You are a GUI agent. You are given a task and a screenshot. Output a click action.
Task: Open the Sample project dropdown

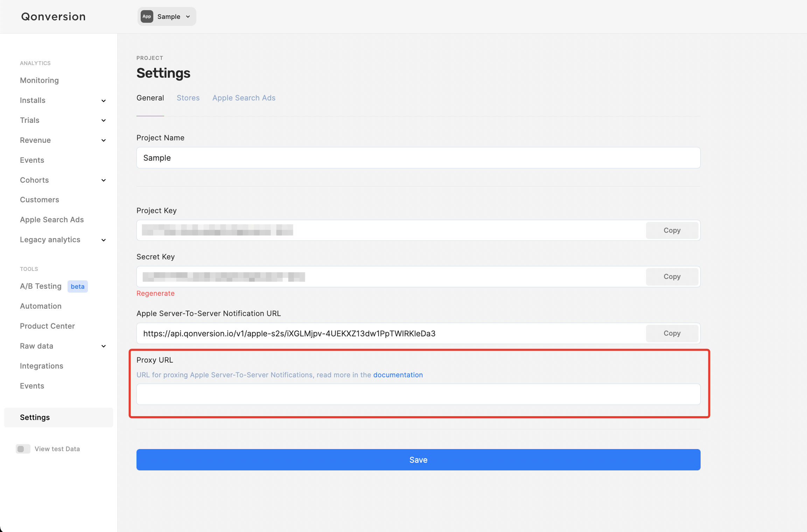coord(167,16)
